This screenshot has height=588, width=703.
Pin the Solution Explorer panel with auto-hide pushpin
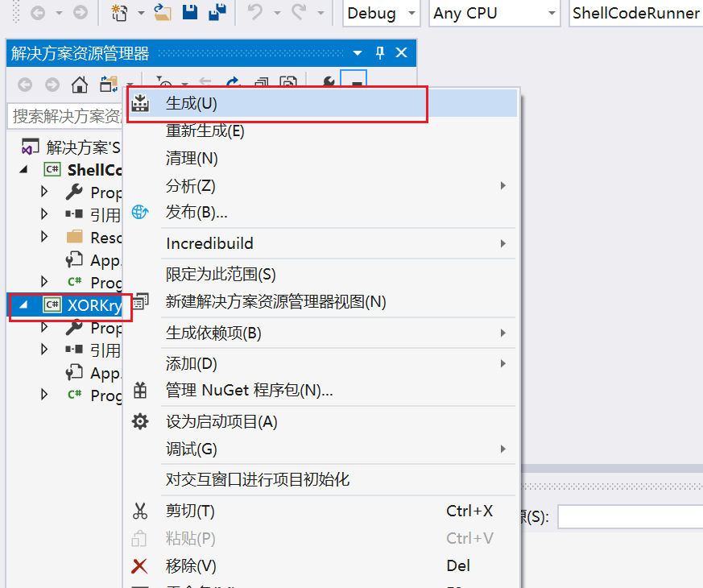click(380, 53)
